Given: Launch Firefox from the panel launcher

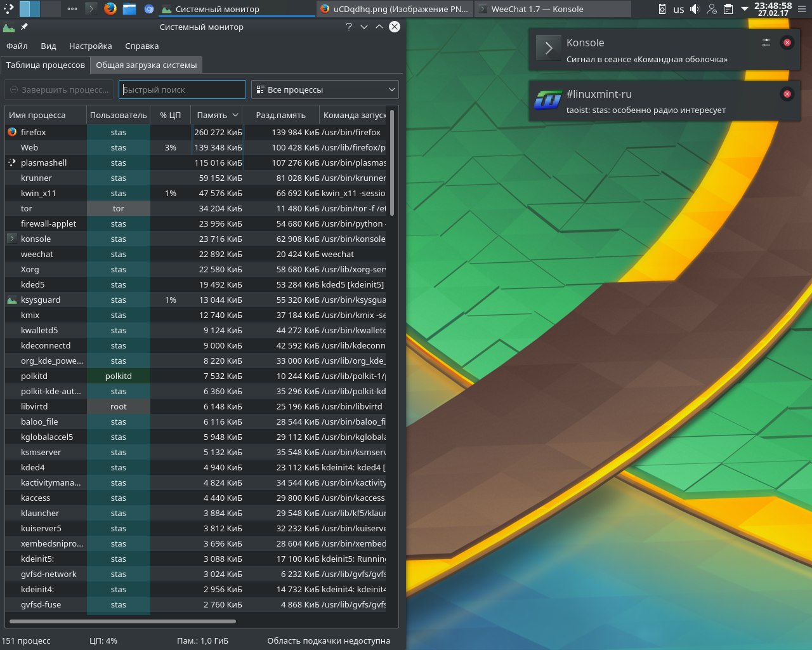Looking at the screenshot, I should click(x=110, y=9).
